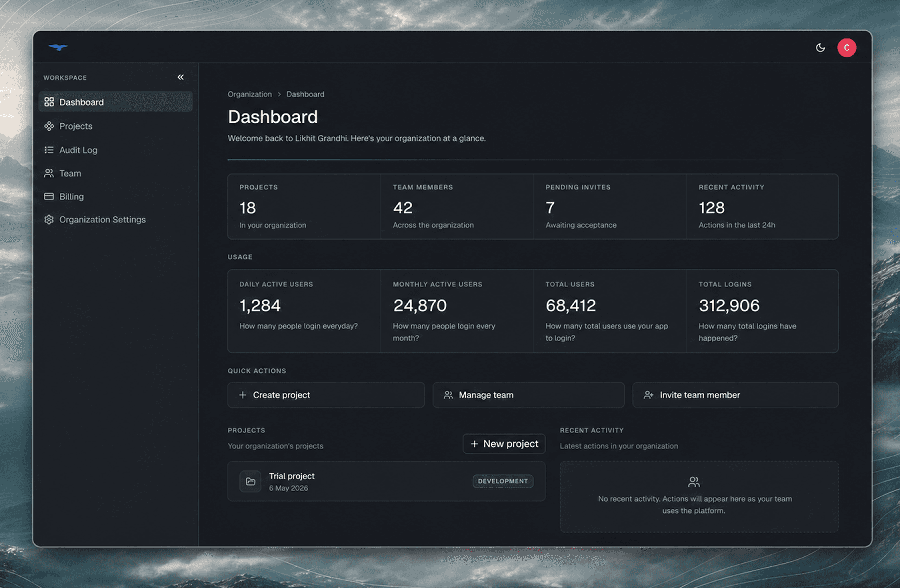Click the plus icon in Create project

coord(243,395)
